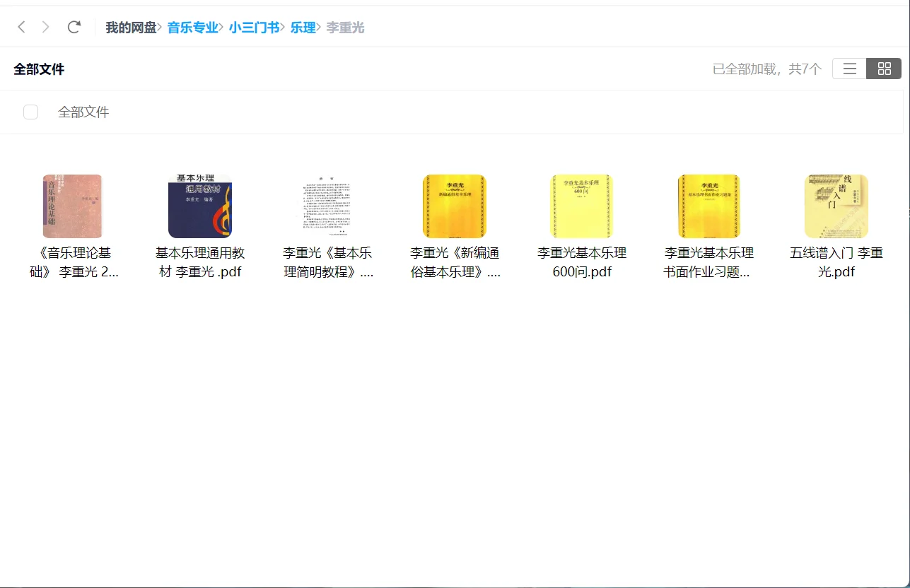Select the 基本乐理书面作业习题 cover thumbnail
Image resolution: width=910 pixels, height=588 pixels.
tap(709, 206)
